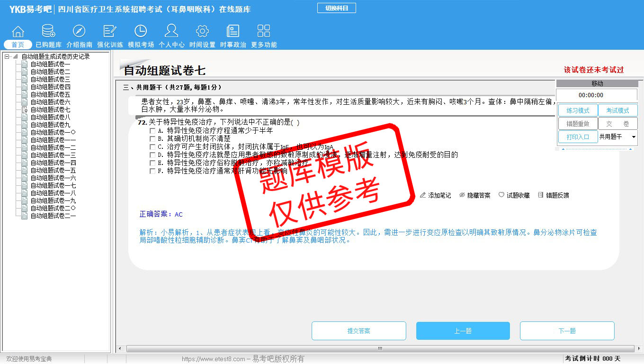Click the 自动组题试卷七 page heading

[164, 71]
